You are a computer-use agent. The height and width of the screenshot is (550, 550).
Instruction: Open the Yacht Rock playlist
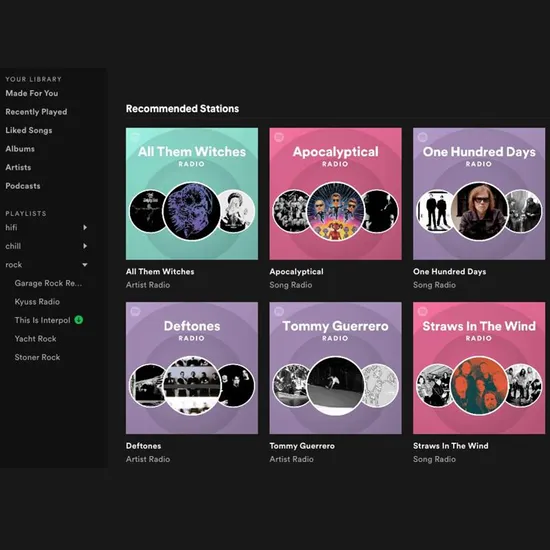tap(35, 339)
